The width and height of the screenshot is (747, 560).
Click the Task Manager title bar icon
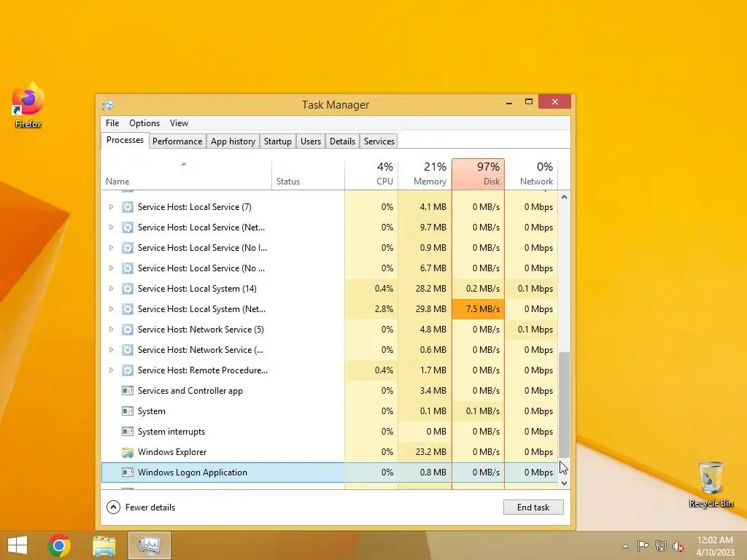coord(108,105)
